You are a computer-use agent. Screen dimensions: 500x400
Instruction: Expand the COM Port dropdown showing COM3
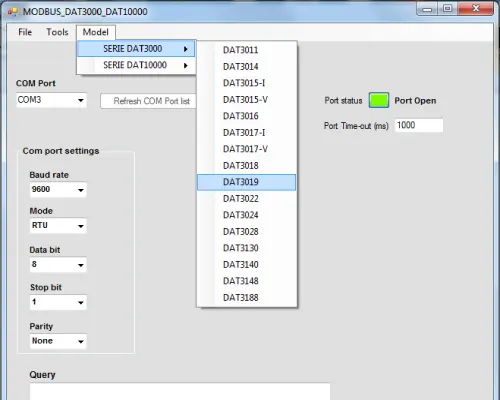51,100
